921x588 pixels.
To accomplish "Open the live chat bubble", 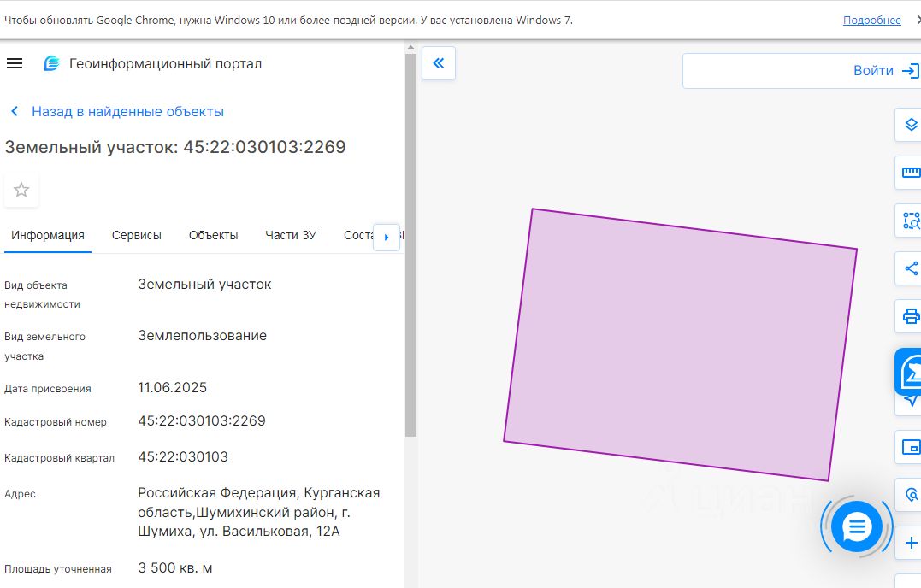I will tap(856, 527).
